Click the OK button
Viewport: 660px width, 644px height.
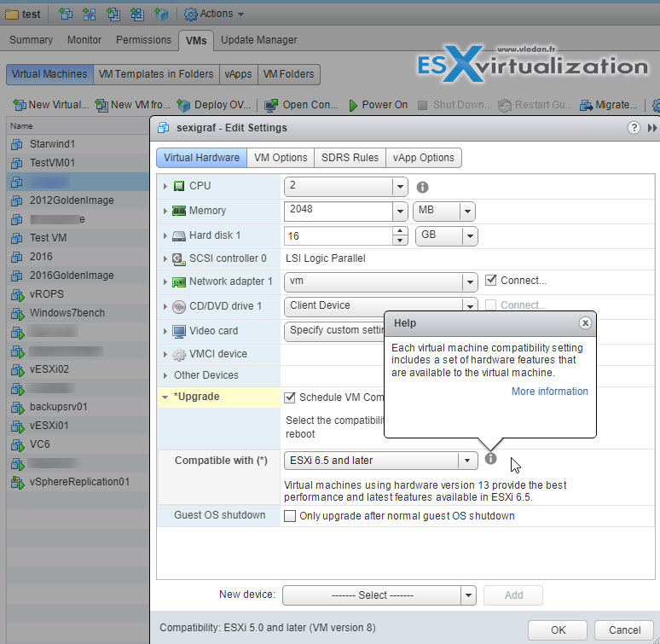(x=558, y=630)
